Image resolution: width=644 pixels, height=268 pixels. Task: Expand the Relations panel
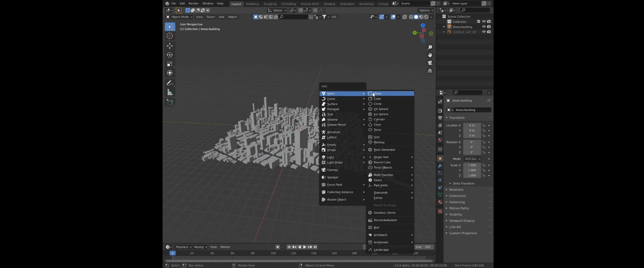(x=456, y=190)
